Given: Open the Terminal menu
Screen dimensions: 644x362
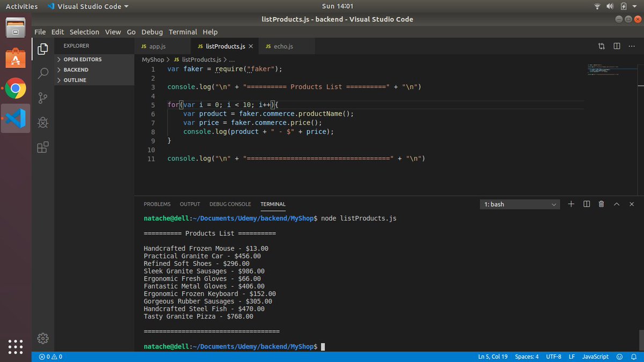Looking at the screenshot, I should point(182,32).
